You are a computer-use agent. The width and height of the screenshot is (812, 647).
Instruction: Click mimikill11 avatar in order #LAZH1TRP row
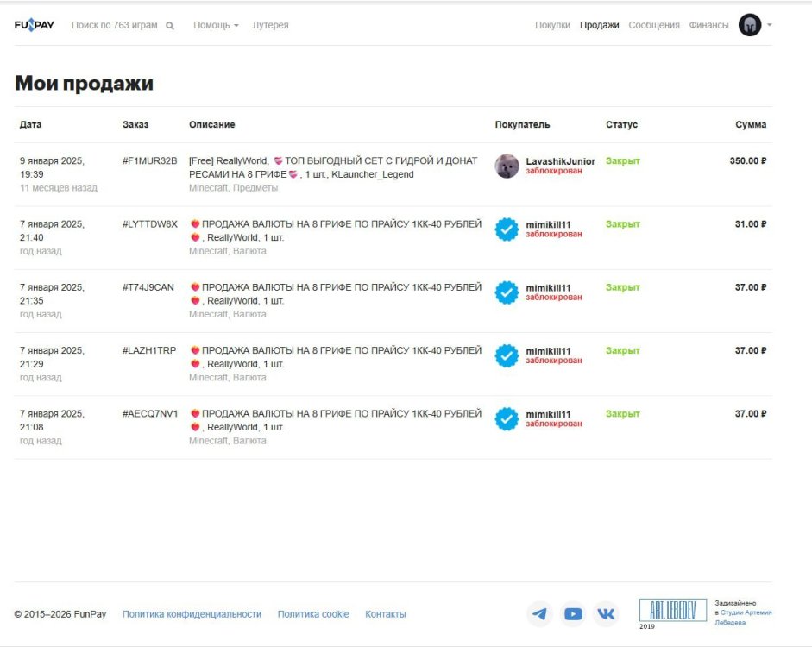507,355
